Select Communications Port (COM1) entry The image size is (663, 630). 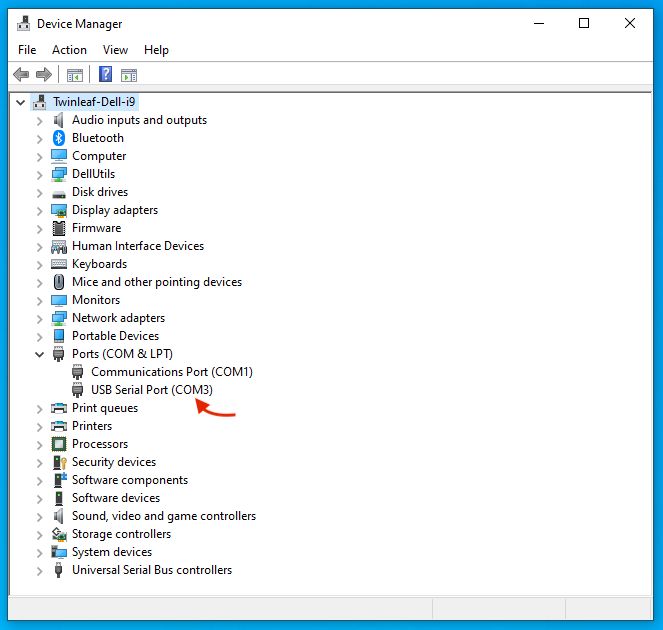pos(172,372)
